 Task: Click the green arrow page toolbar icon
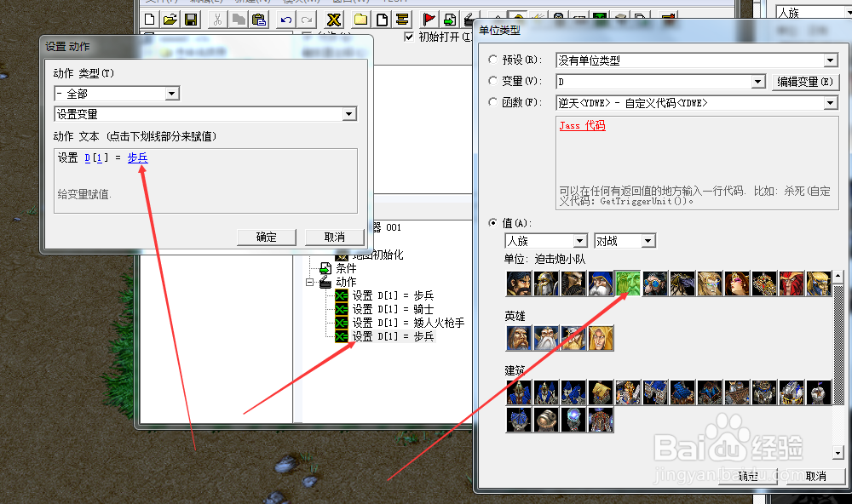click(450, 20)
